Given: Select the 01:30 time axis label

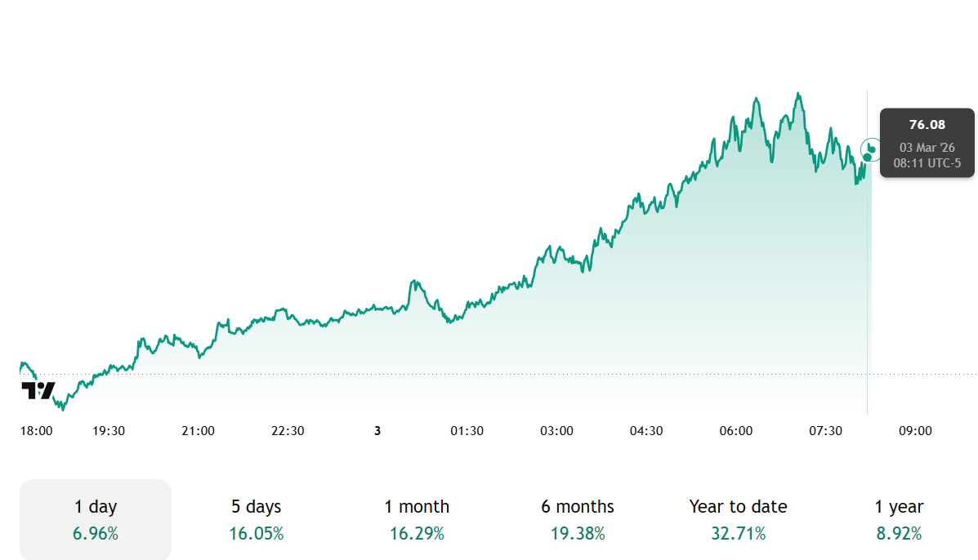Looking at the screenshot, I should coord(467,431).
